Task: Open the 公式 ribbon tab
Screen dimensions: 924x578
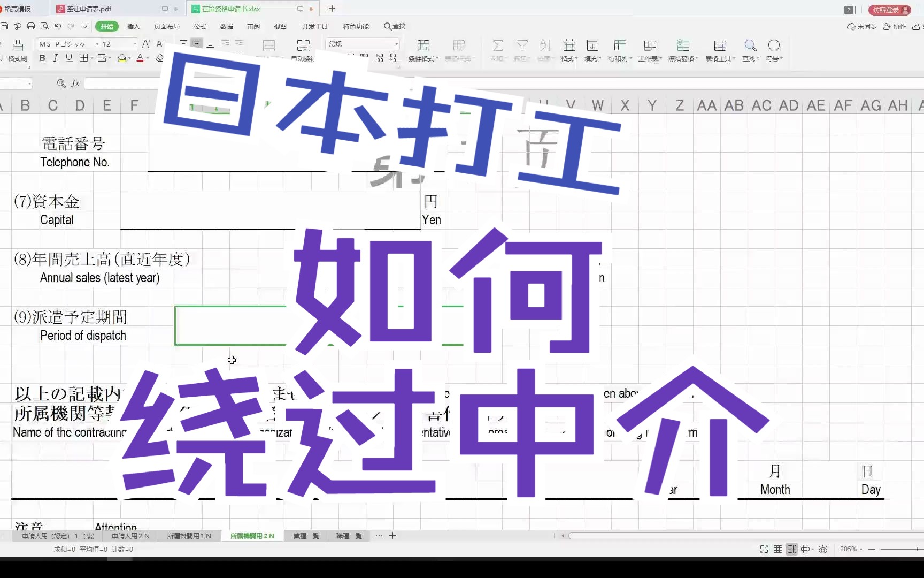Action: point(200,26)
